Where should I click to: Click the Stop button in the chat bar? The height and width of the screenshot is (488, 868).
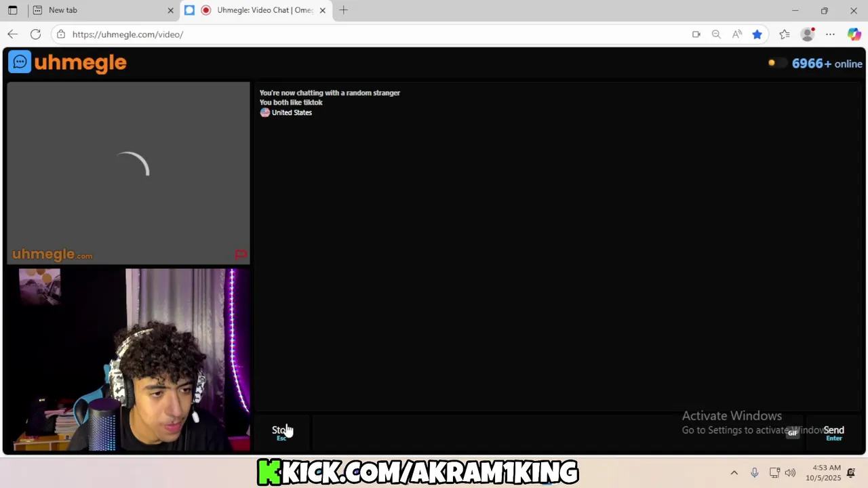(x=281, y=432)
